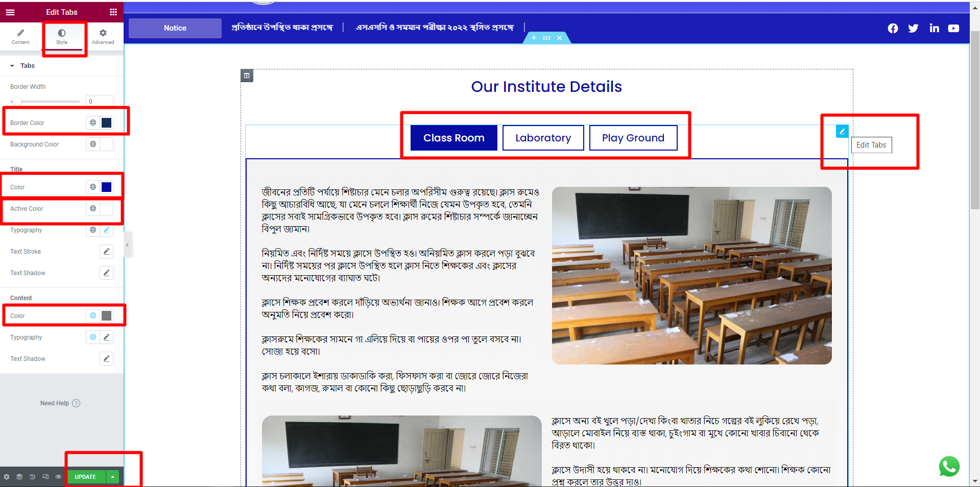
Task: Open global colors for Active Color
Action: click(x=93, y=208)
